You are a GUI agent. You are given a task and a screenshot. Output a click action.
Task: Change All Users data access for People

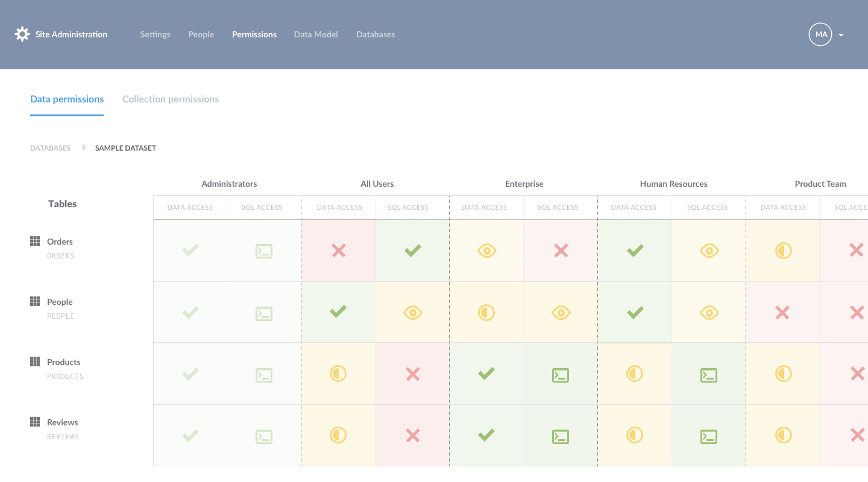[x=339, y=312]
